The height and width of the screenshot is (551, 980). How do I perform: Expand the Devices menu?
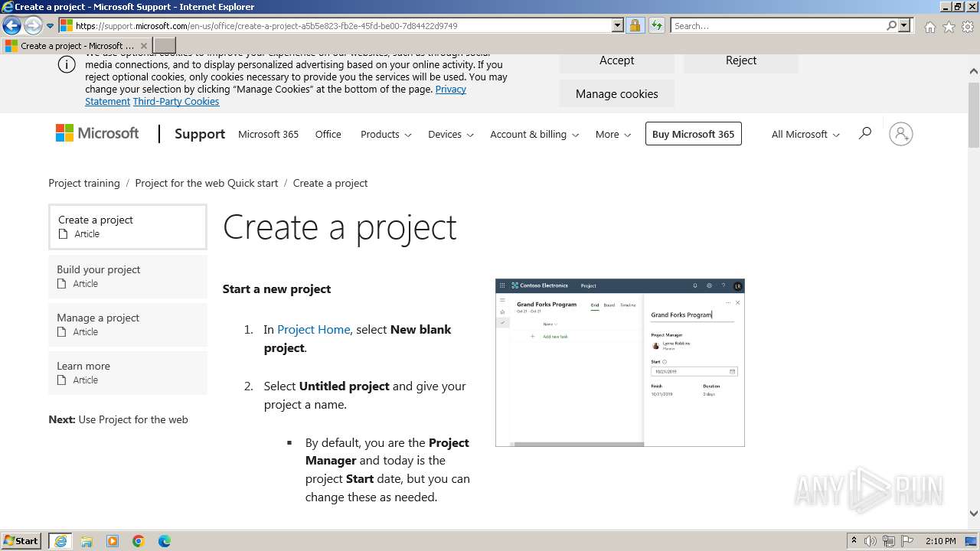click(x=451, y=134)
